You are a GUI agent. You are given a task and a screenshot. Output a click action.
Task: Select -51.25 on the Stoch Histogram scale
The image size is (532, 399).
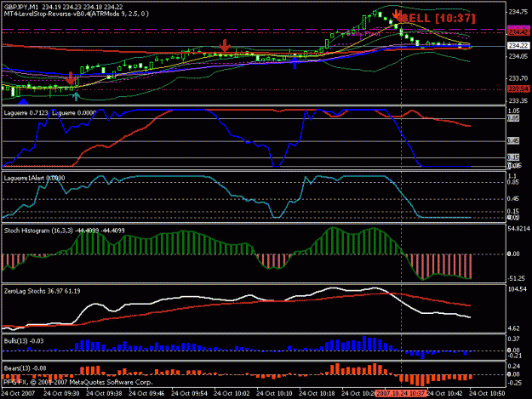[x=517, y=279]
